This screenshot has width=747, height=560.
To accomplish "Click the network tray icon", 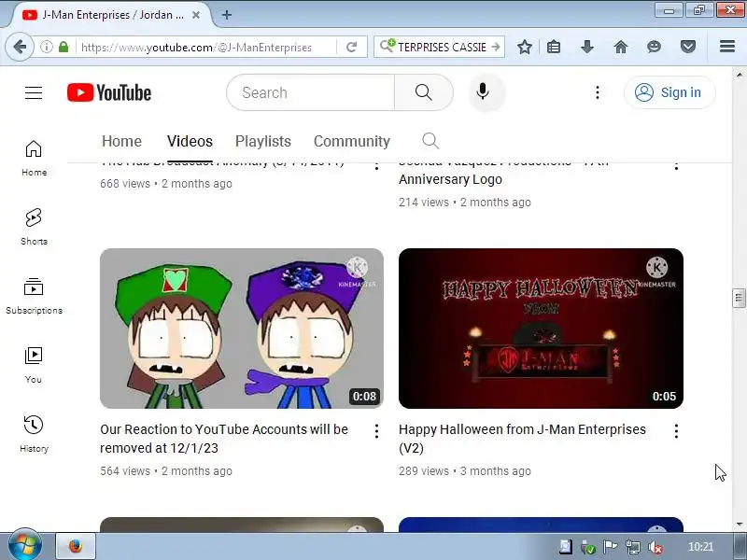I will coord(633,547).
